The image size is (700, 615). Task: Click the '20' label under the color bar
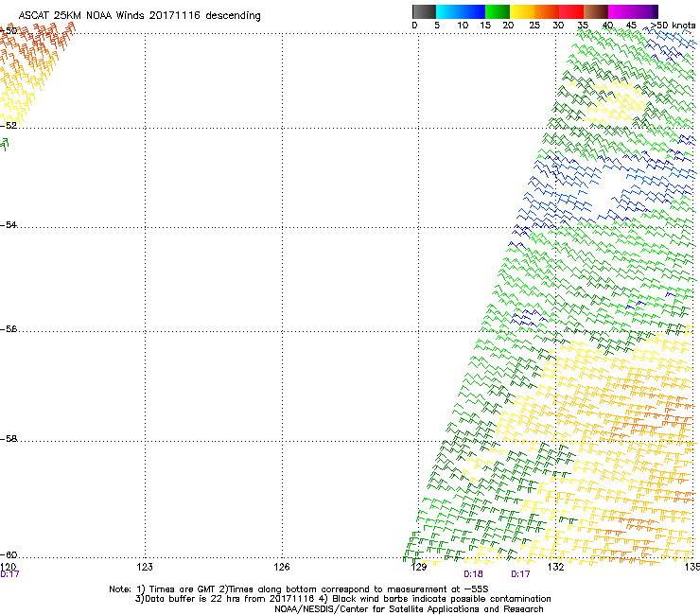(508, 26)
